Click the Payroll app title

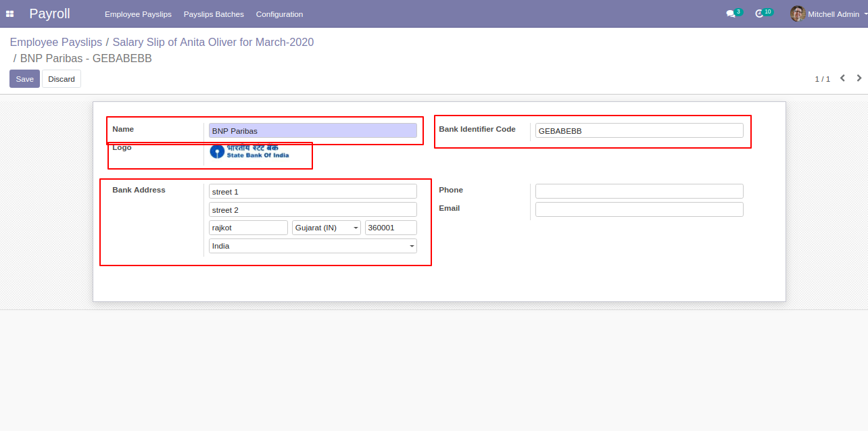coord(49,14)
